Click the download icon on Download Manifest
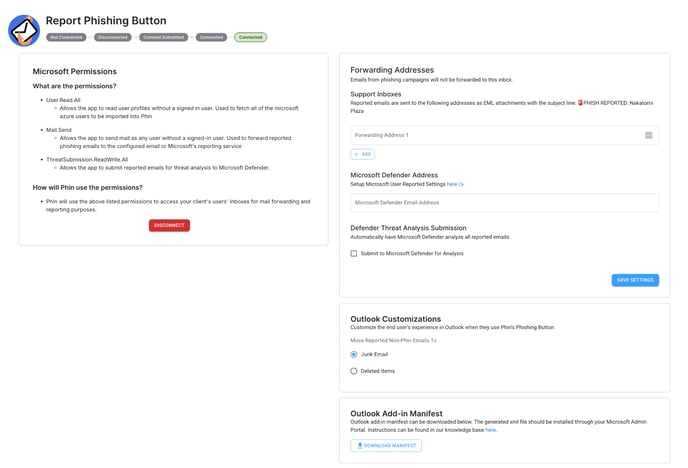688x468 pixels. tap(360, 445)
